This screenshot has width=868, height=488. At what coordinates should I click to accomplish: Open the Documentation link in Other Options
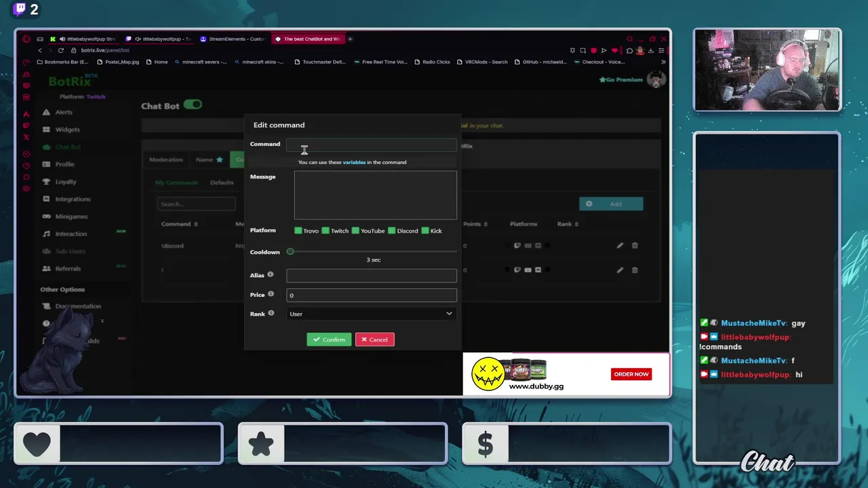78,306
